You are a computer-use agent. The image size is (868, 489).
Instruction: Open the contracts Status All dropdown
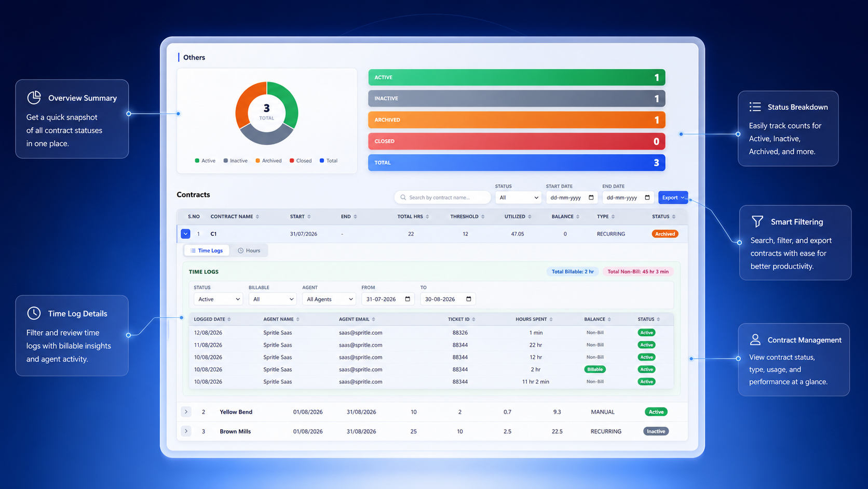coord(518,197)
